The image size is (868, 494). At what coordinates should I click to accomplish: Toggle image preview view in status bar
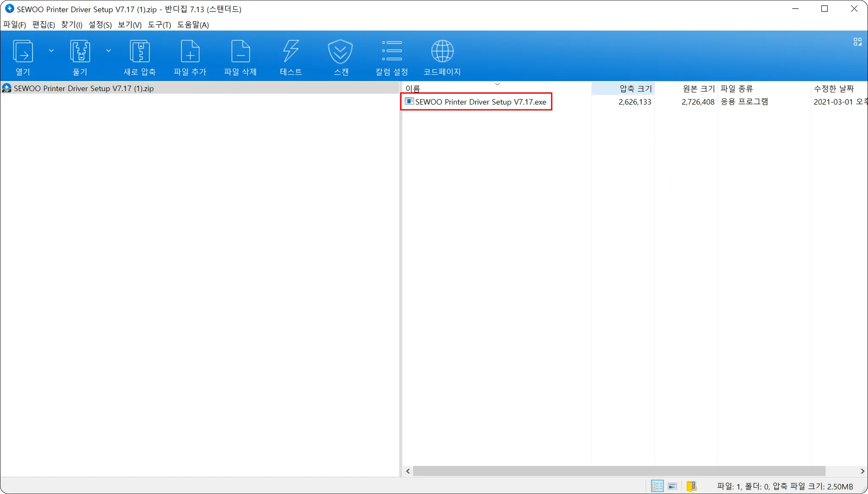tap(673, 486)
